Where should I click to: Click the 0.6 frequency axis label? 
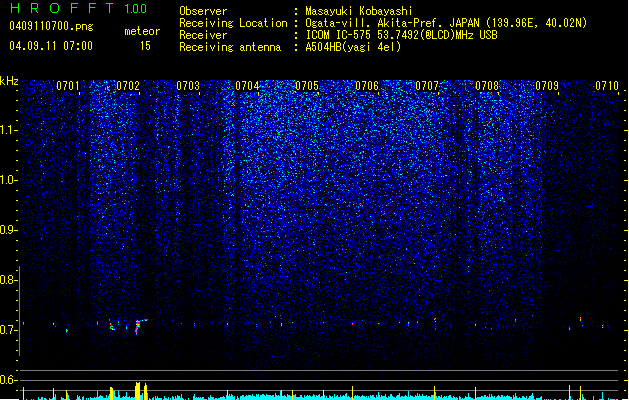click(8, 380)
